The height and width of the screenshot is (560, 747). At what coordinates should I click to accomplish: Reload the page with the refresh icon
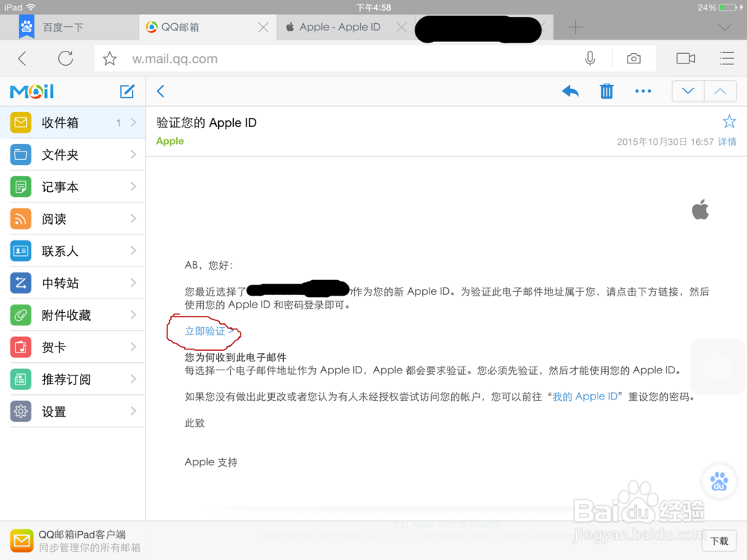coord(66,58)
